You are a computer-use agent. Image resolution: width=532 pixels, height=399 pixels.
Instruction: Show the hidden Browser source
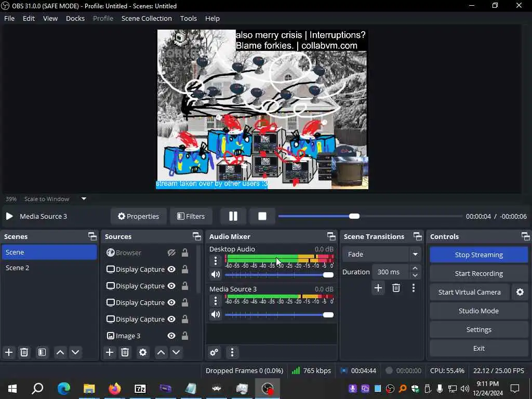171,252
